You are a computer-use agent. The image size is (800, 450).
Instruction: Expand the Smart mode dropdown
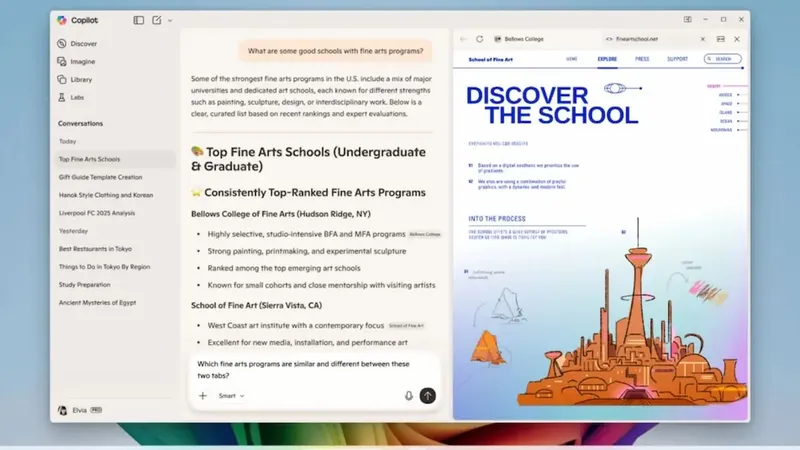(232, 396)
